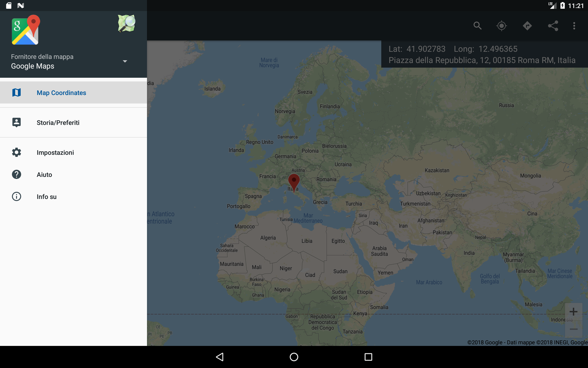Click the Piazza della Repubblica address text

coord(482,60)
